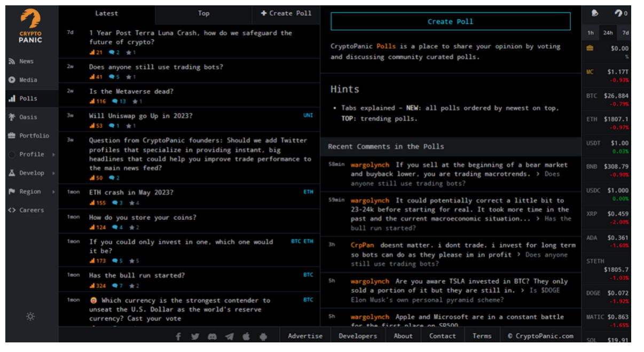Go to Oasis in the sidebar
Image resolution: width=644 pixels, height=352 pixels.
click(28, 117)
